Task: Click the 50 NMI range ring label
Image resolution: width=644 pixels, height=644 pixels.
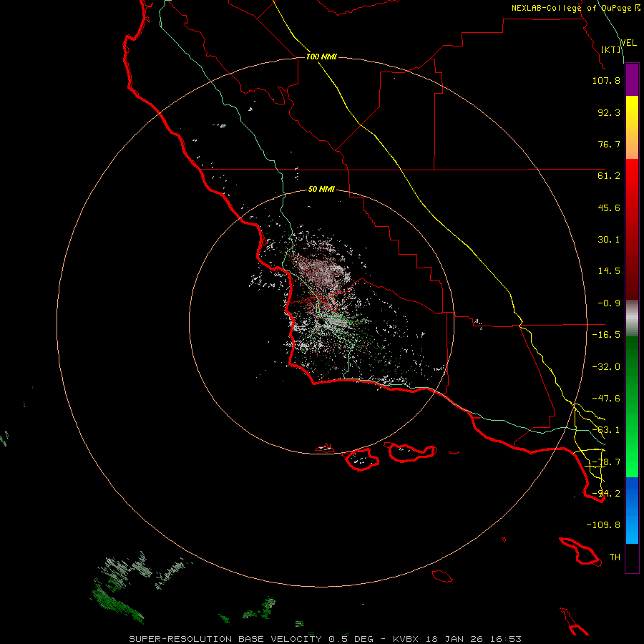Action: [321, 189]
